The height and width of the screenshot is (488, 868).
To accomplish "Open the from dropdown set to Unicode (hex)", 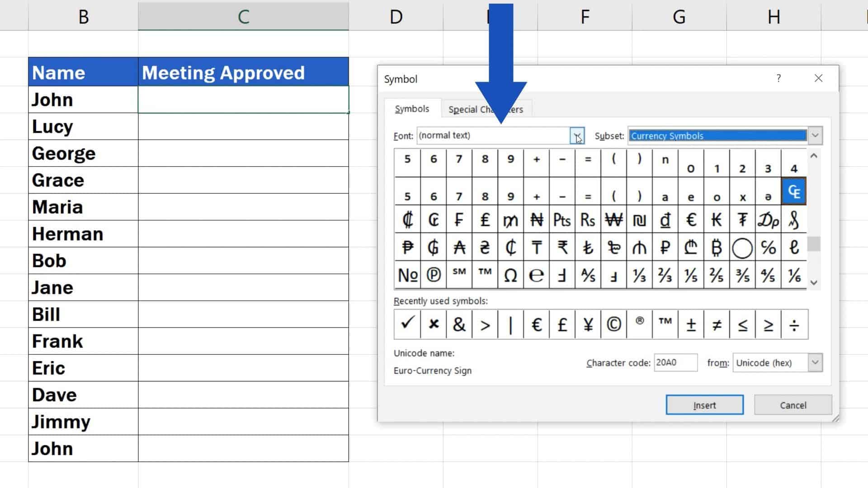I will (x=815, y=362).
